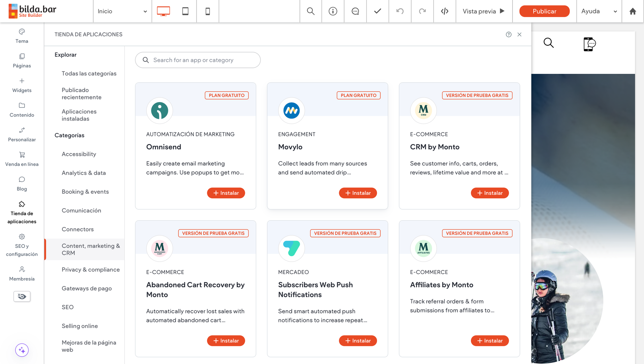
Task: Select Analytics & data category
Action: coord(84,173)
